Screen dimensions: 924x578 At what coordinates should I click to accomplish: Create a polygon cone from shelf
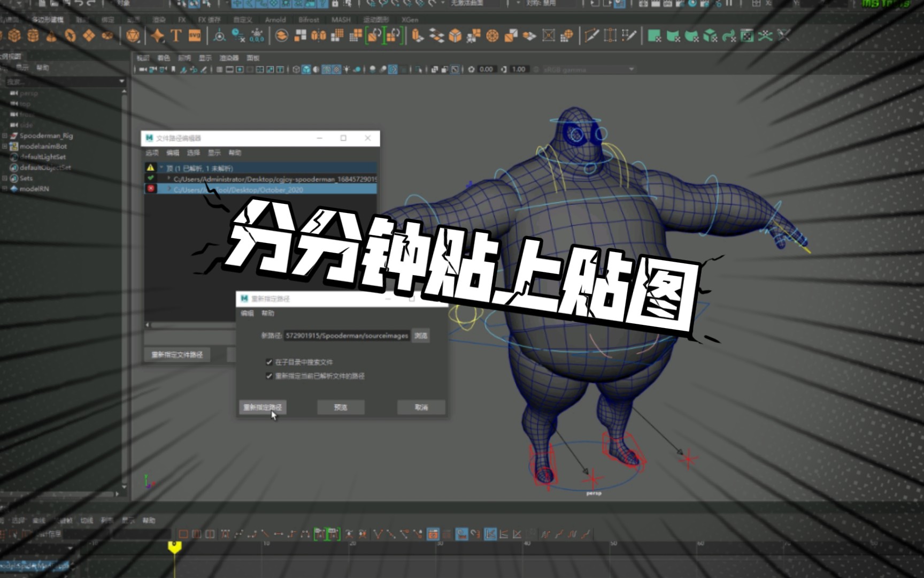point(51,36)
